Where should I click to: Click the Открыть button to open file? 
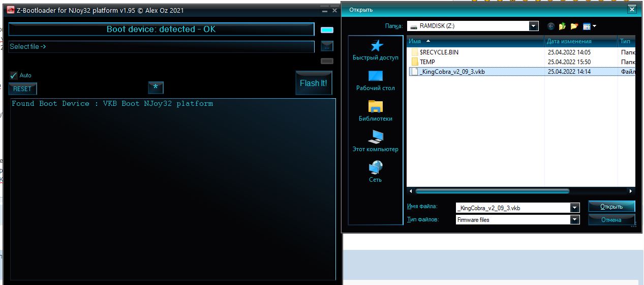(611, 207)
